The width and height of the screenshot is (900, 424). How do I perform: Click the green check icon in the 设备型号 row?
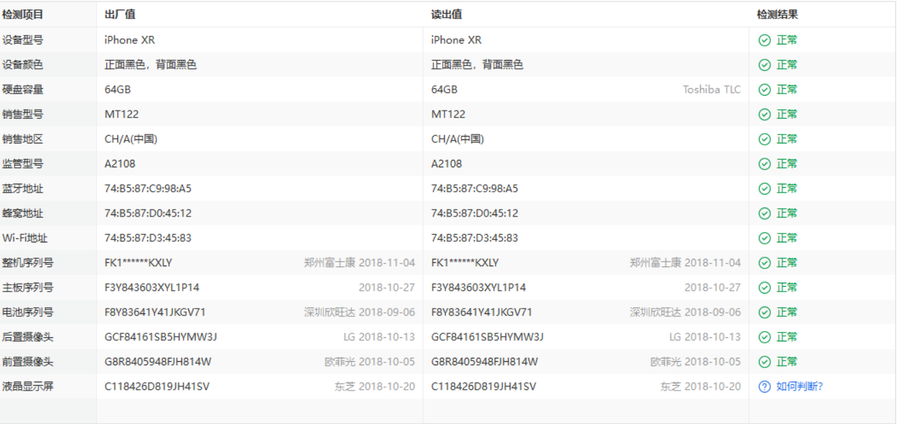click(764, 40)
